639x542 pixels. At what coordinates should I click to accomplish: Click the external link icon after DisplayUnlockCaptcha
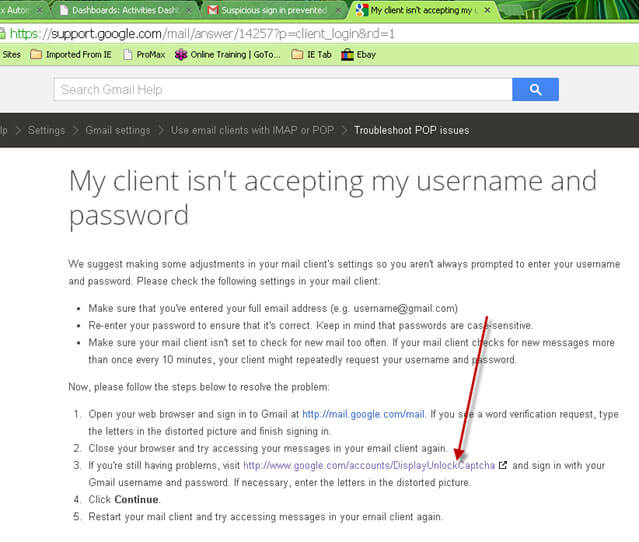503,465
